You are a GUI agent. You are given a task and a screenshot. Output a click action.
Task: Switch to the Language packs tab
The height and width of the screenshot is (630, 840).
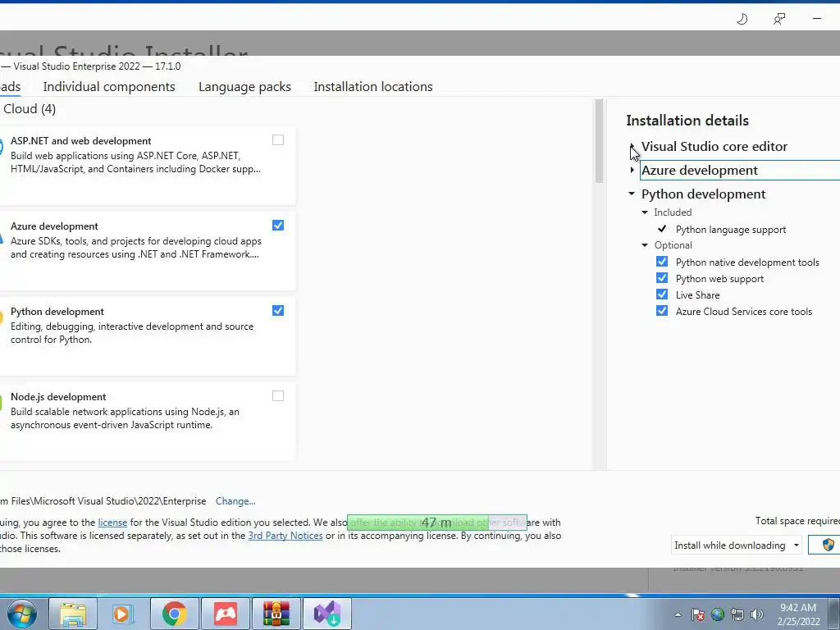(244, 87)
